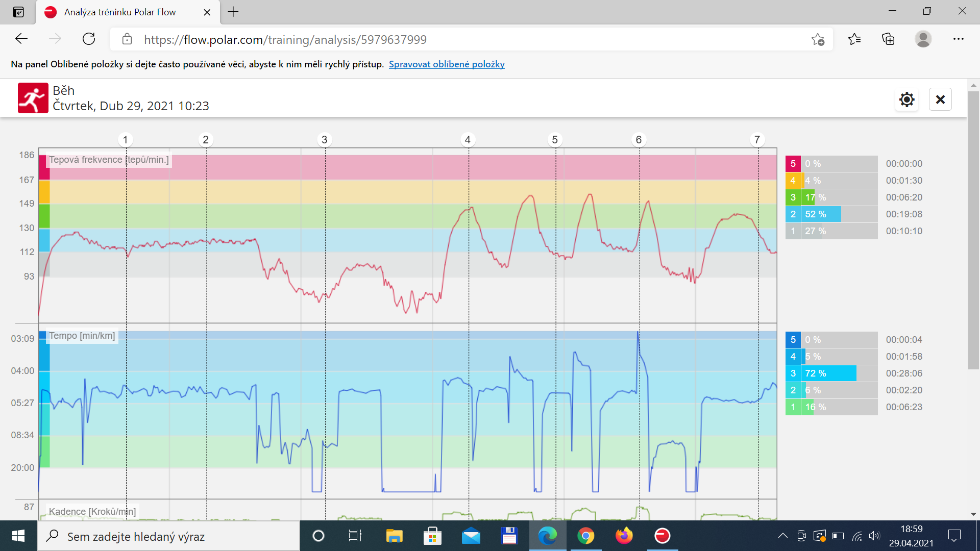
Task: Open the Windows notification center
Action: click(954, 536)
